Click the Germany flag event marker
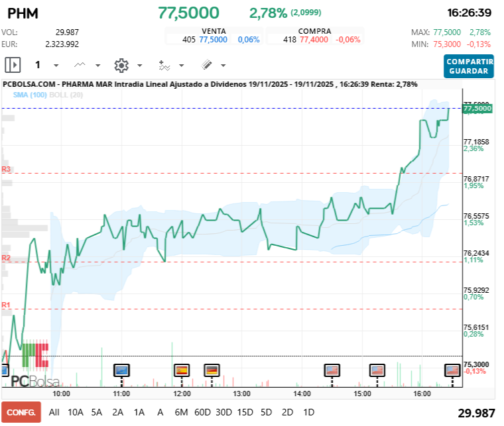This screenshot has width=504, height=426. [212, 370]
